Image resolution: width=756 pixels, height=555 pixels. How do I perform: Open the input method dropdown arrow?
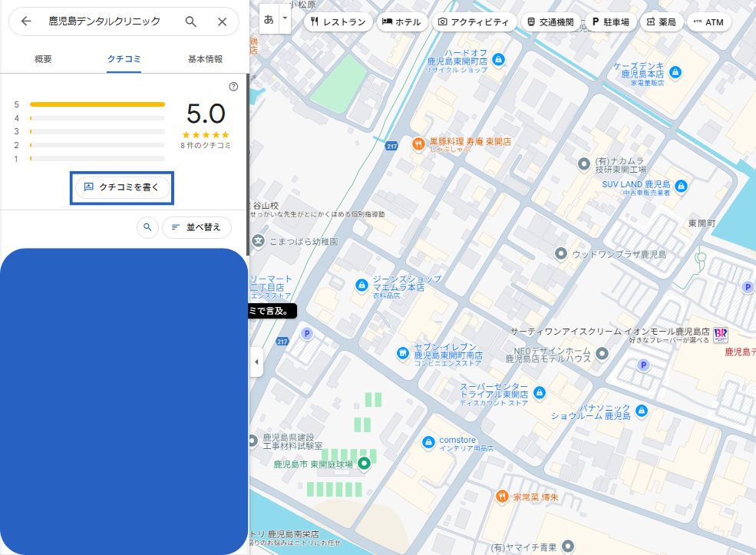286,18
